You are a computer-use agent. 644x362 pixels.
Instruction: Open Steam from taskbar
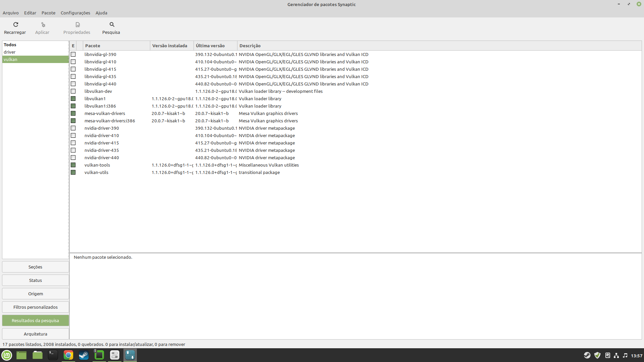[84, 355]
